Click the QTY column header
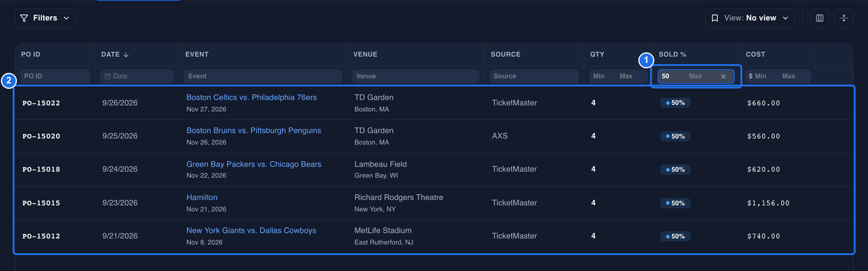This screenshot has height=271, width=868. click(597, 54)
